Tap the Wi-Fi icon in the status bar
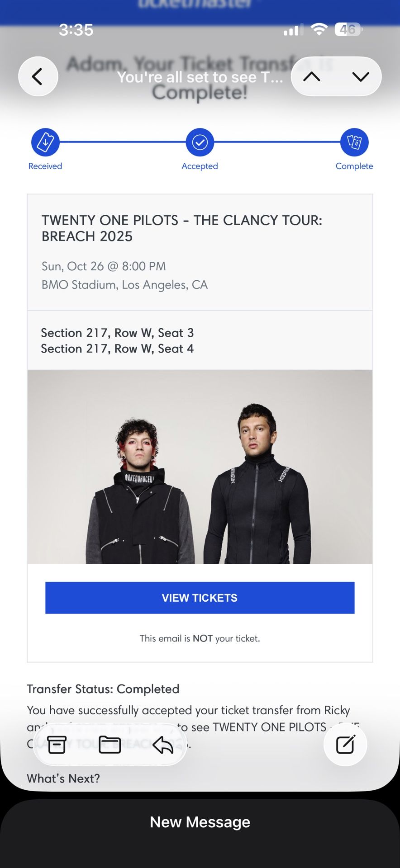 [x=319, y=29]
